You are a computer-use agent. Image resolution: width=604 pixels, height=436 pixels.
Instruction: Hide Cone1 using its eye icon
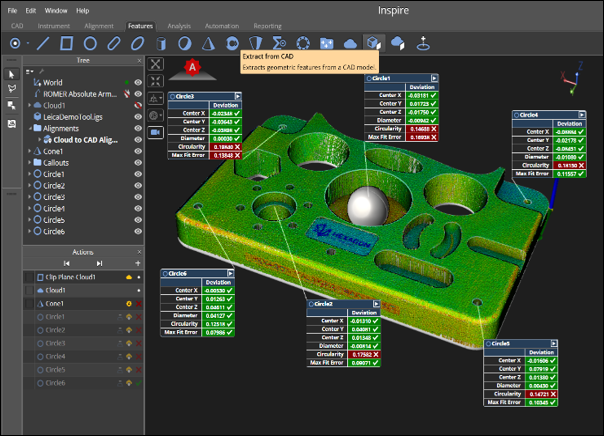(x=139, y=151)
